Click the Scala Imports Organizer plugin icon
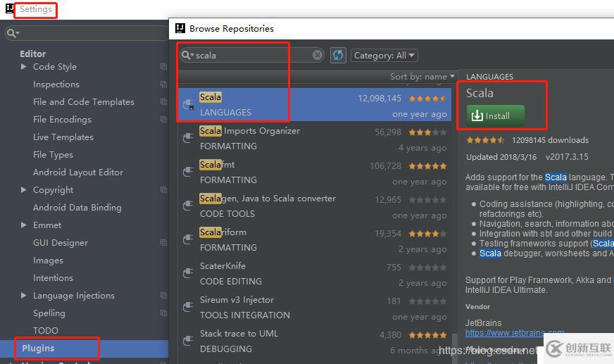 [188, 138]
